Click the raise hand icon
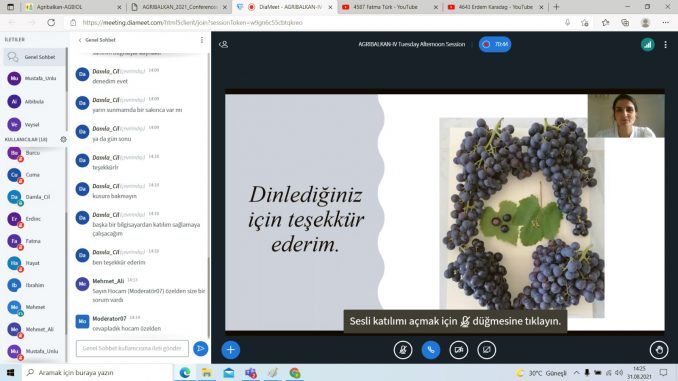Viewport: 678px width, 381px height. click(659, 350)
